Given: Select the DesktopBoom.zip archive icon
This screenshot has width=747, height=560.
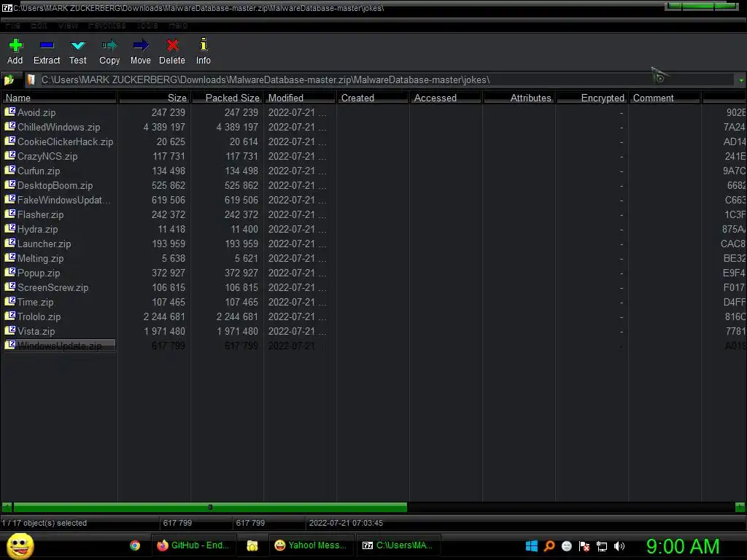Looking at the screenshot, I should click(10, 184).
